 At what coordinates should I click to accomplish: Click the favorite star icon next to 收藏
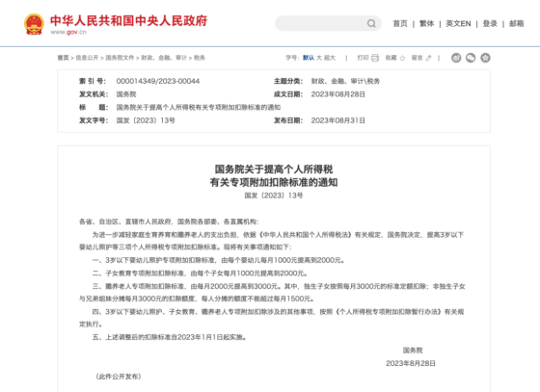tap(402, 58)
